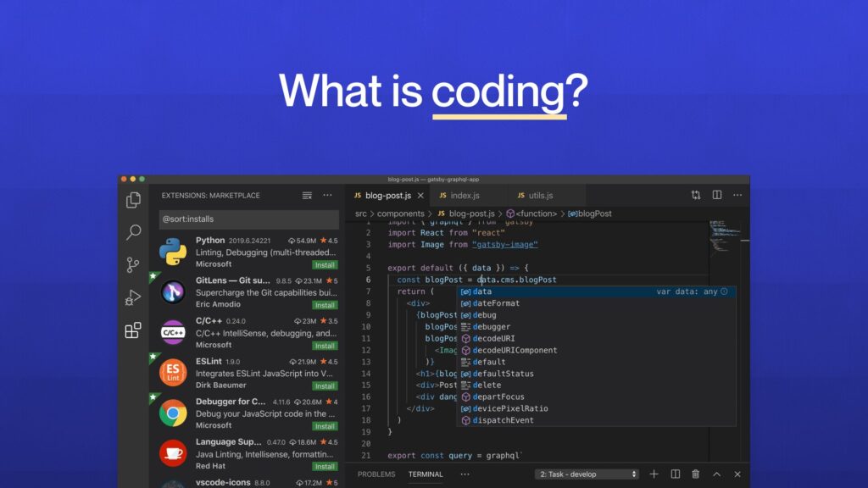Select 'debugger' autocomplete suggestion
Viewport: 868px width, 488px height.
point(596,326)
